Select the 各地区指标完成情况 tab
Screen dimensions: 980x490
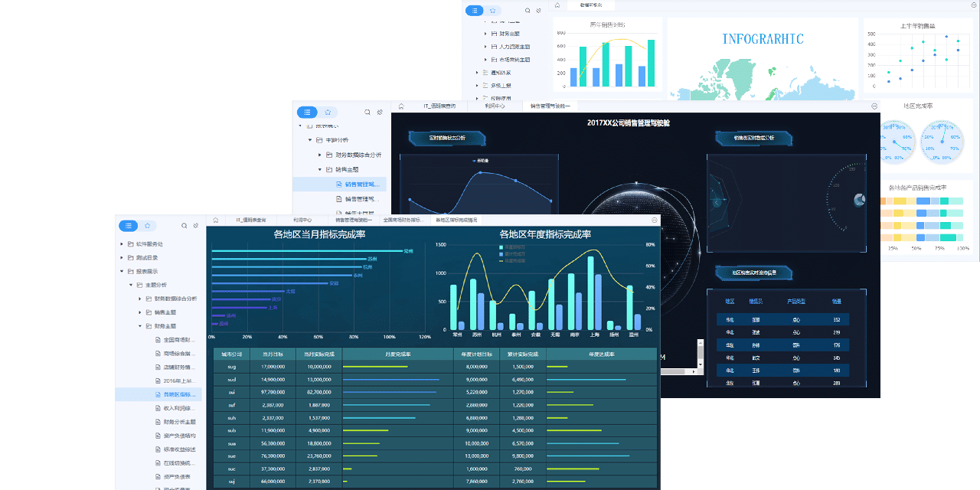coord(456,220)
